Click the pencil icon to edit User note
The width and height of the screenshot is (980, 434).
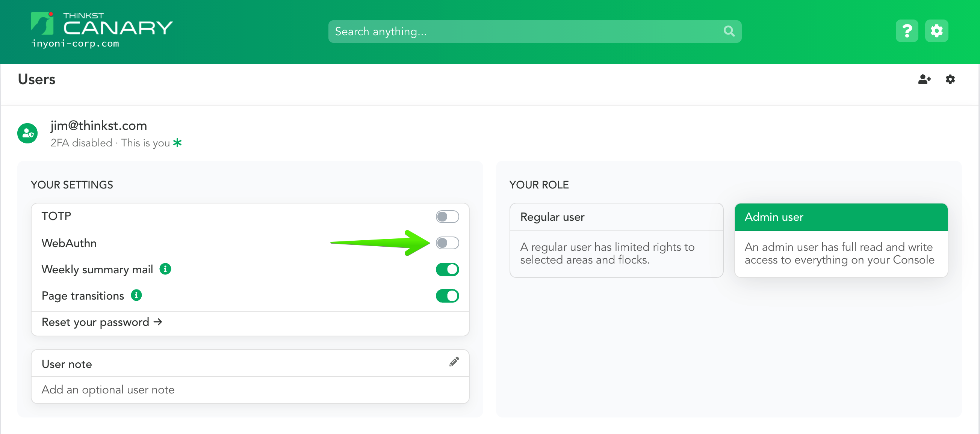click(454, 363)
